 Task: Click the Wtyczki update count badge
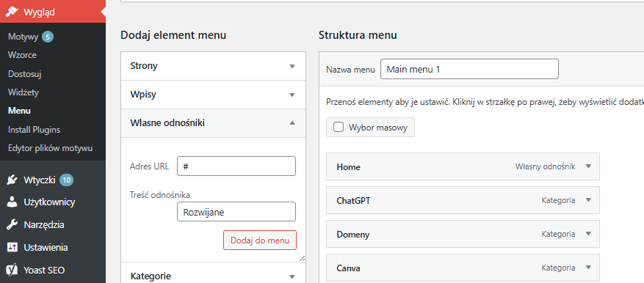(x=67, y=180)
